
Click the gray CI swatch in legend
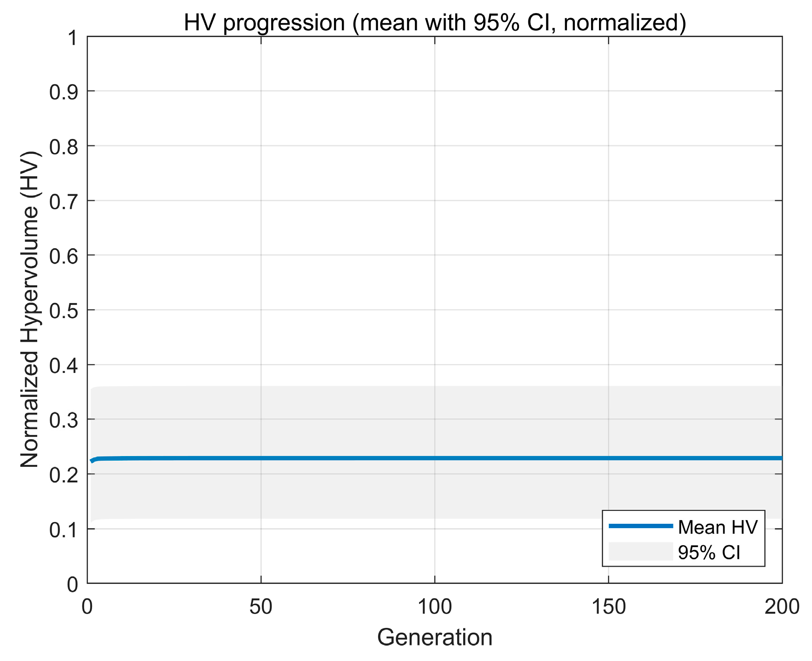[x=640, y=551]
